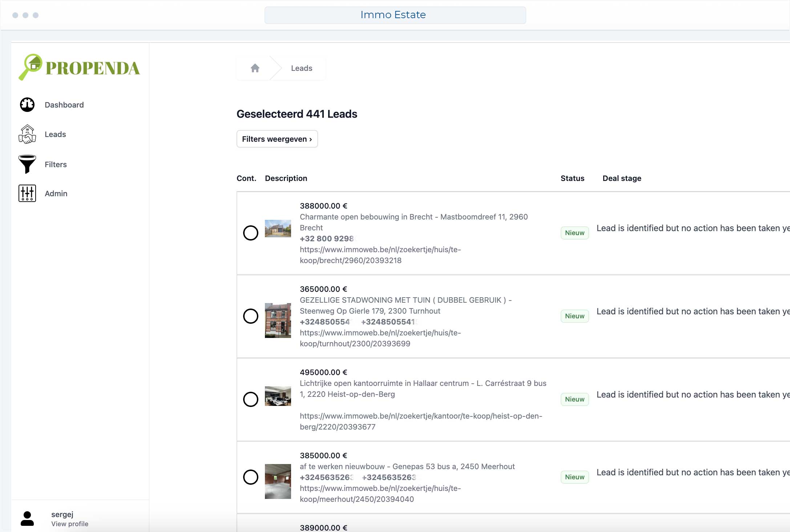Click the sergej user avatar icon

[27, 519]
